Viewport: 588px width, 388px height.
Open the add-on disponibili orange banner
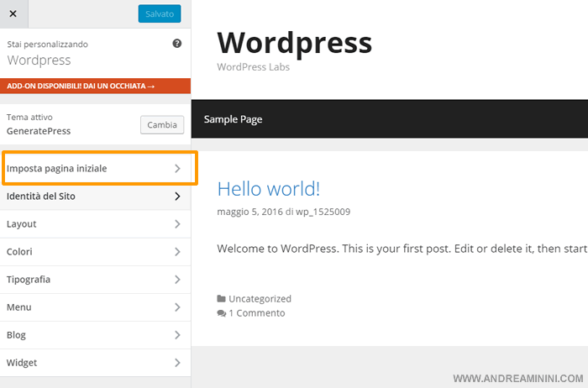95,86
